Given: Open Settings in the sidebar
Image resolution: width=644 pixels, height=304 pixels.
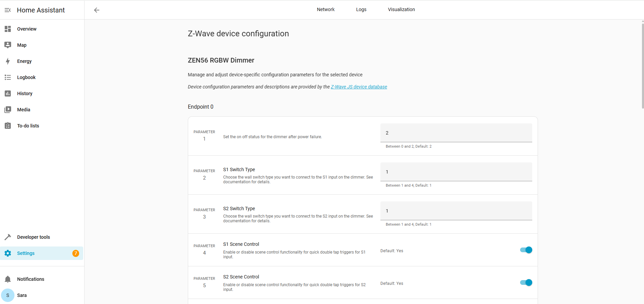Looking at the screenshot, I should point(26,253).
